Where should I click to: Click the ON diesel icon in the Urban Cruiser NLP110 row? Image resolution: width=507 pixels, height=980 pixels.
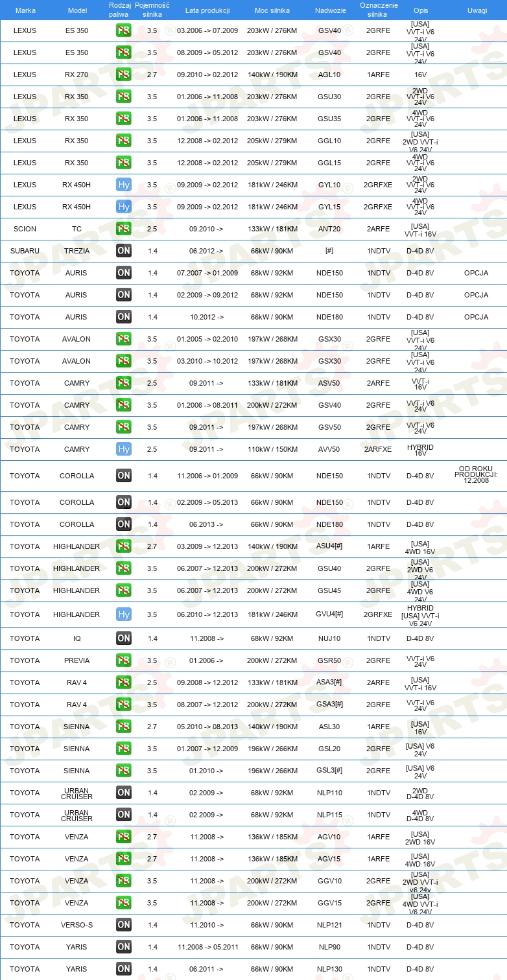[x=124, y=793]
